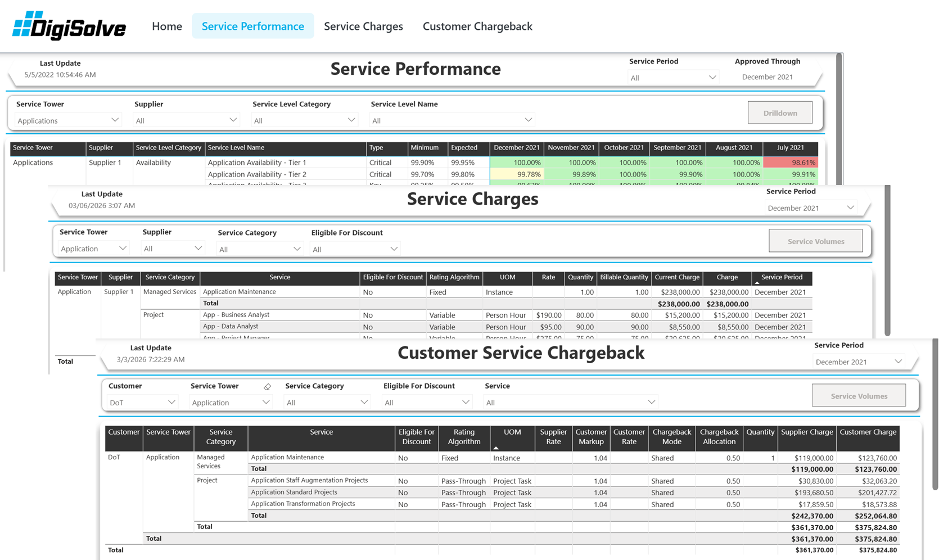939x560 pixels.
Task: Open the Supplier dropdown under Service Performance filters
Action: click(x=186, y=119)
